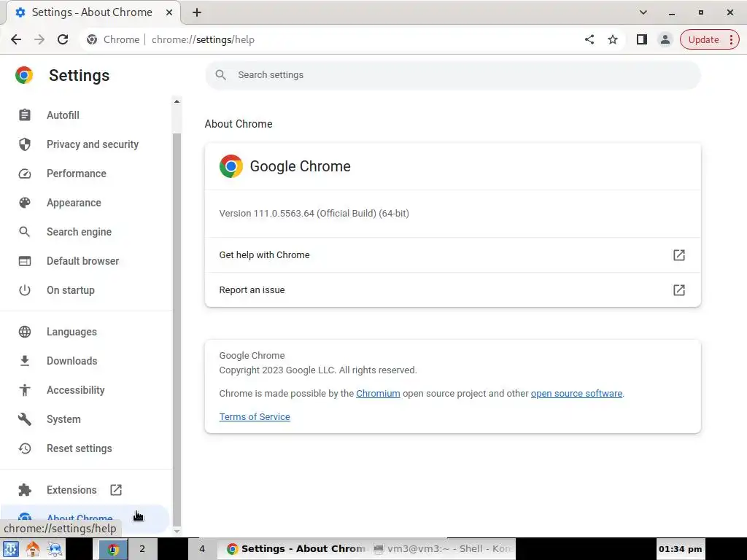Bookmark this tab with the star
747x560 pixels.
[x=613, y=39]
